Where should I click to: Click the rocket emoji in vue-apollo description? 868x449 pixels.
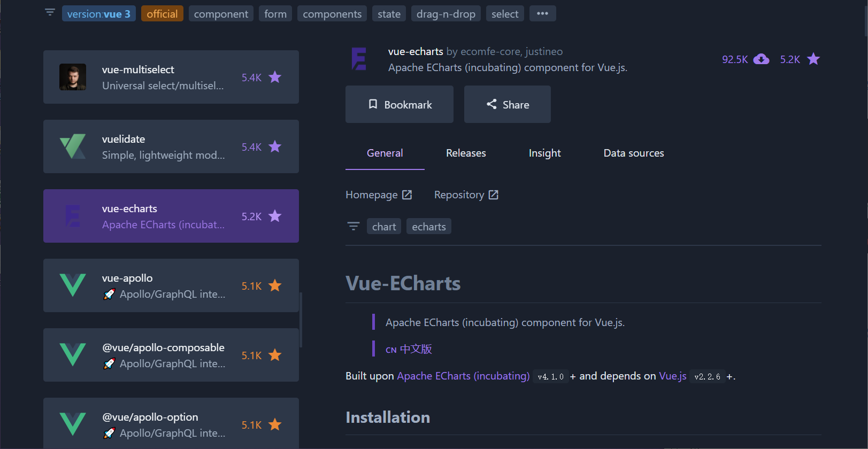(109, 294)
